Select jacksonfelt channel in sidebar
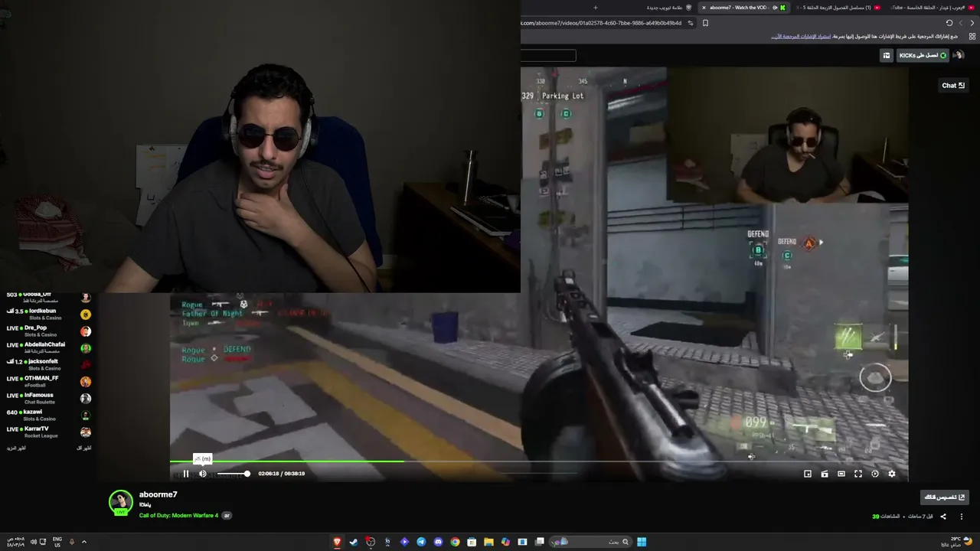This screenshot has height=551, width=980. (x=49, y=364)
